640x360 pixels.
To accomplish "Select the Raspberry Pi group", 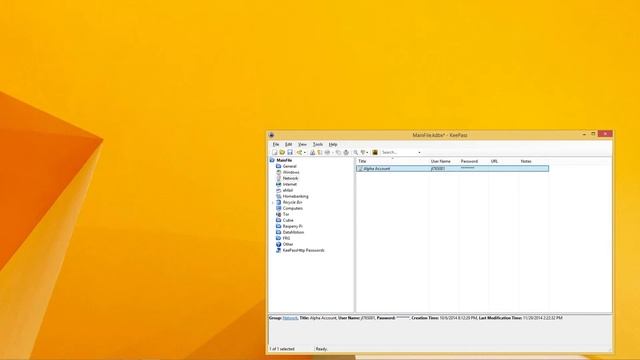I will [x=293, y=226].
